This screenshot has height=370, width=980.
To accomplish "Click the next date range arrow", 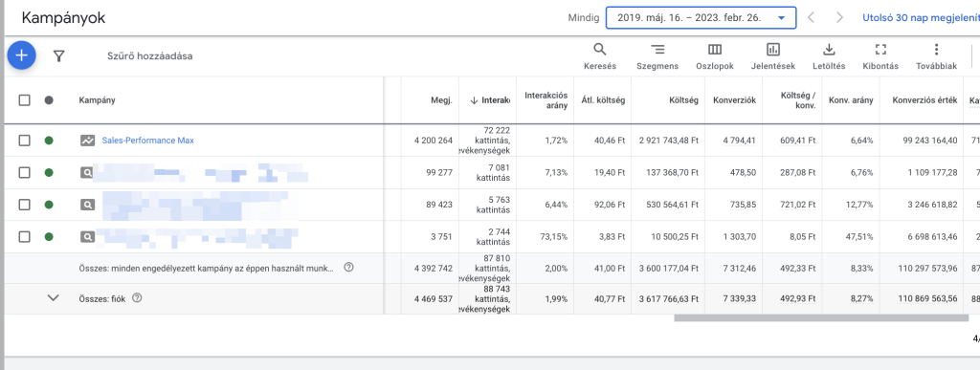I will [x=839, y=17].
